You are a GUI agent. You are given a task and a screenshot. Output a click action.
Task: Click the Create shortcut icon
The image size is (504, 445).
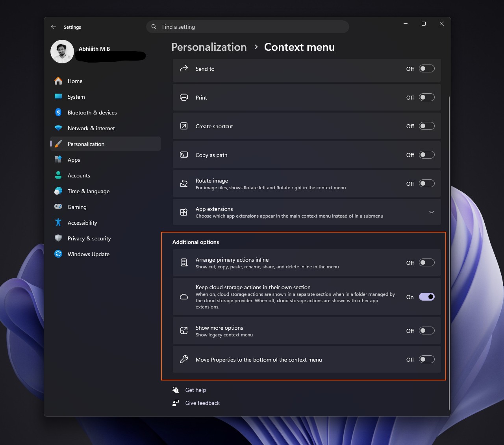point(184,126)
